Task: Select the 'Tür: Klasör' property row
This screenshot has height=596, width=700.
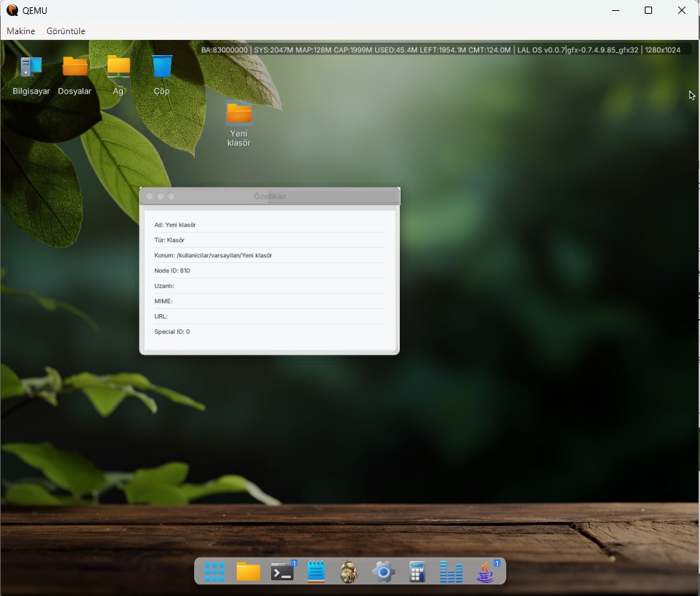Action: [x=270, y=240]
